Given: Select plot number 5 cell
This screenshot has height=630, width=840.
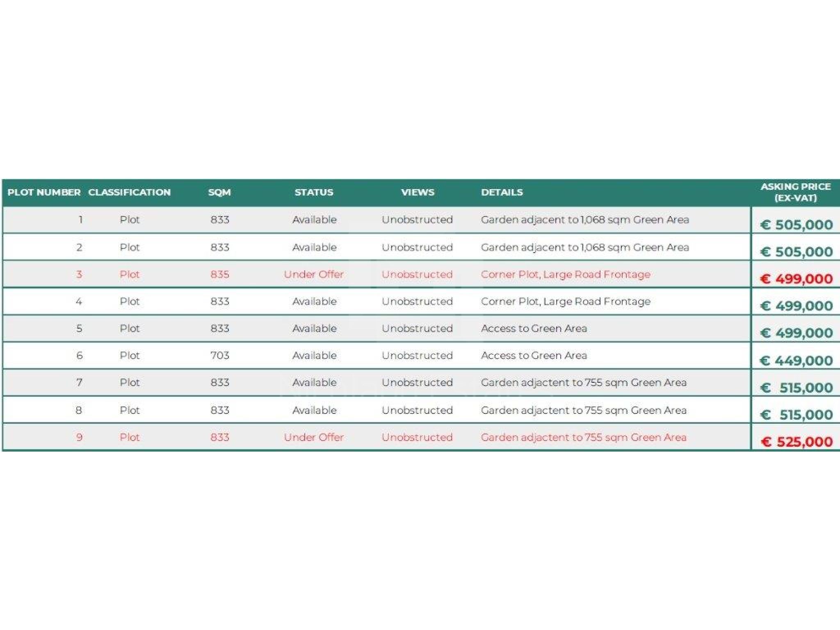Looking at the screenshot, I should 79,329.
